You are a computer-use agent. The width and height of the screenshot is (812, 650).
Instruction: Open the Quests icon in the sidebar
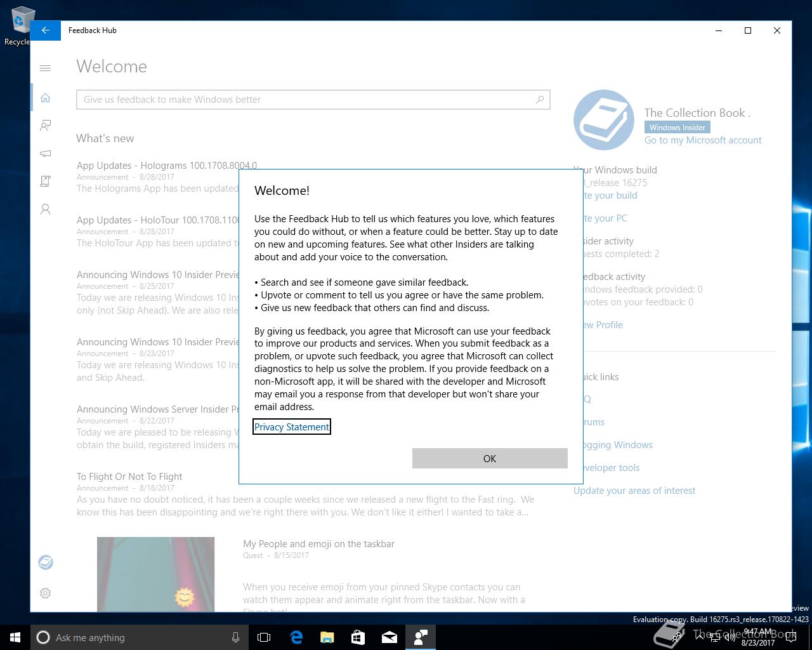click(46, 181)
